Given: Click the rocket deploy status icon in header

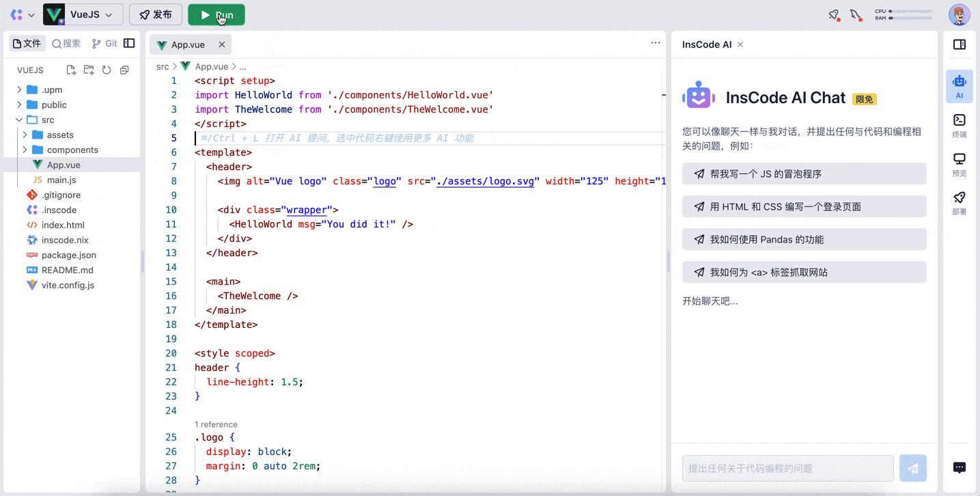Looking at the screenshot, I should coord(834,14).
